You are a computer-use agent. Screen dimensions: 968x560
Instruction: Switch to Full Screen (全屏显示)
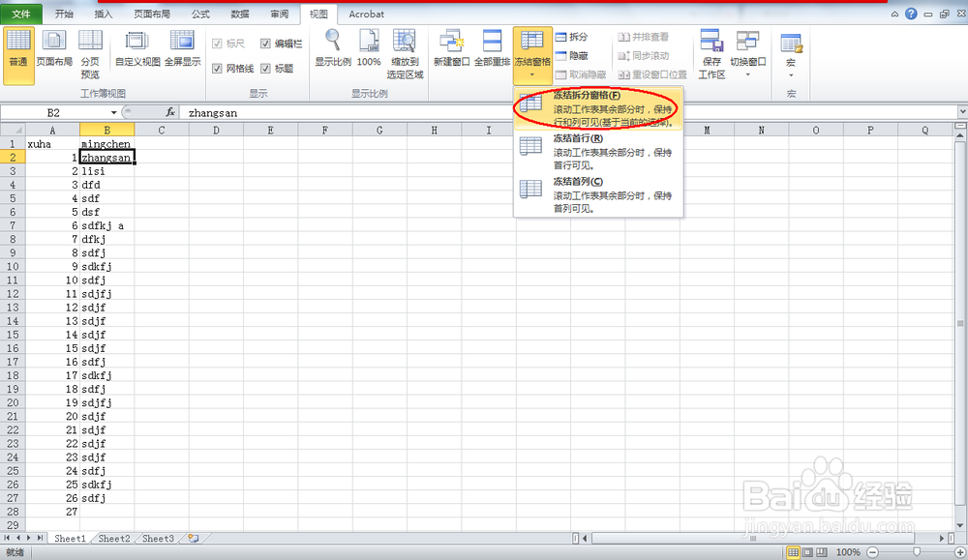182,48
